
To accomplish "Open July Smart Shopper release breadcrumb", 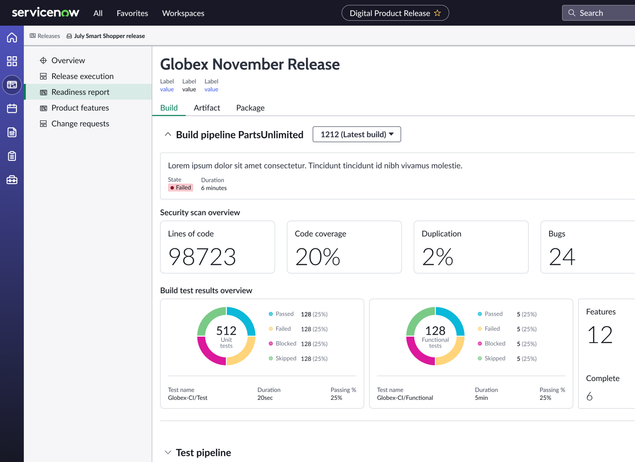I will point(109,36).
